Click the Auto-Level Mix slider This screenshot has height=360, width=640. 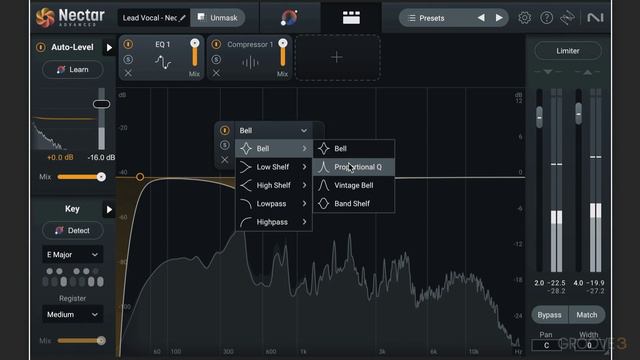coord(82,177)
